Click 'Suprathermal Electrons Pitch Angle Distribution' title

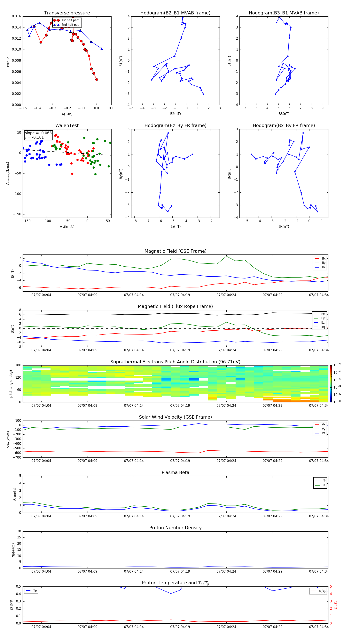coord(175,362)
